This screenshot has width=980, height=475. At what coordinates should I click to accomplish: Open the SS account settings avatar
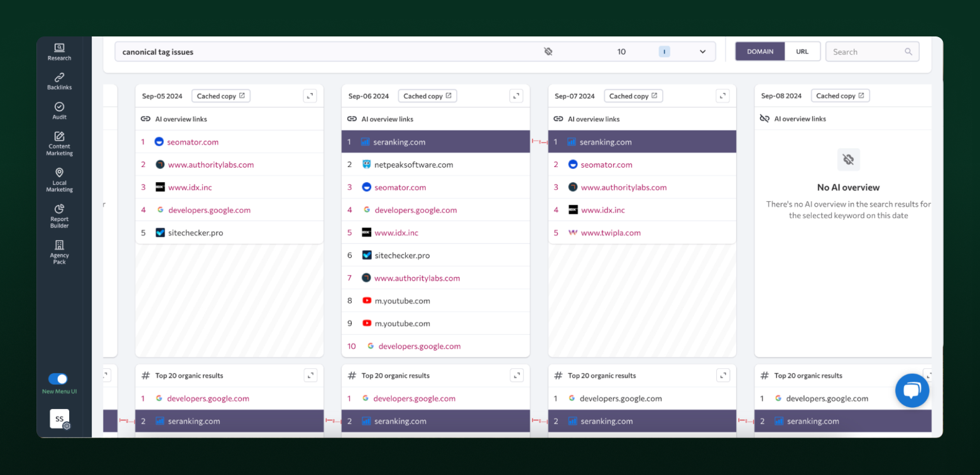(x=60, y=419)
